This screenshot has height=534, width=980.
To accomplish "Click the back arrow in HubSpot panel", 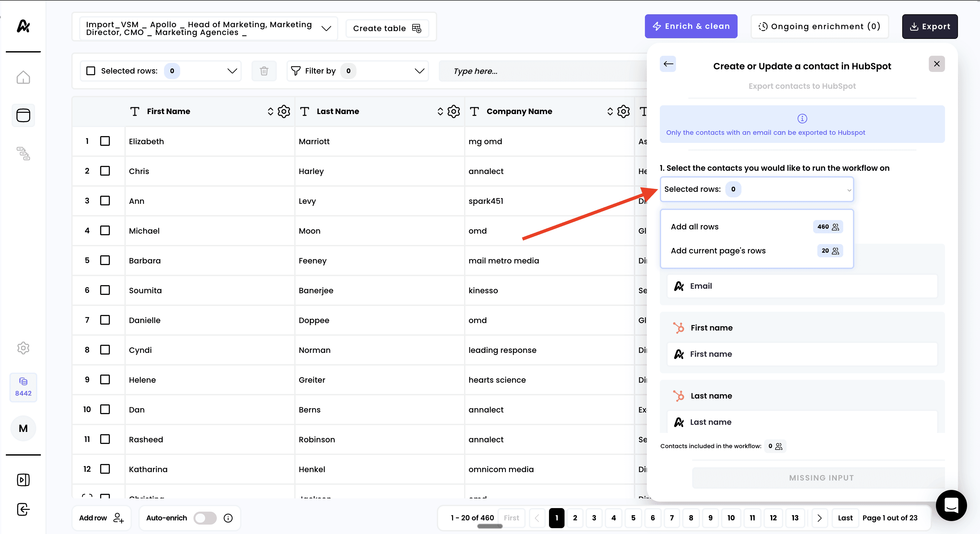I will pyautogui.click(x=668, y=64).
